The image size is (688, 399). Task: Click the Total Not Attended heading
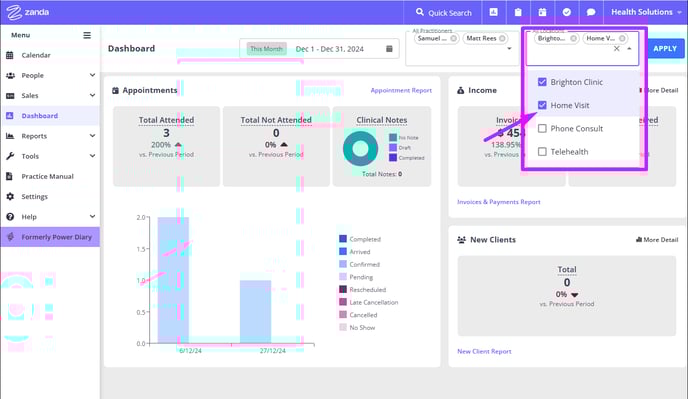click(276, 120)
